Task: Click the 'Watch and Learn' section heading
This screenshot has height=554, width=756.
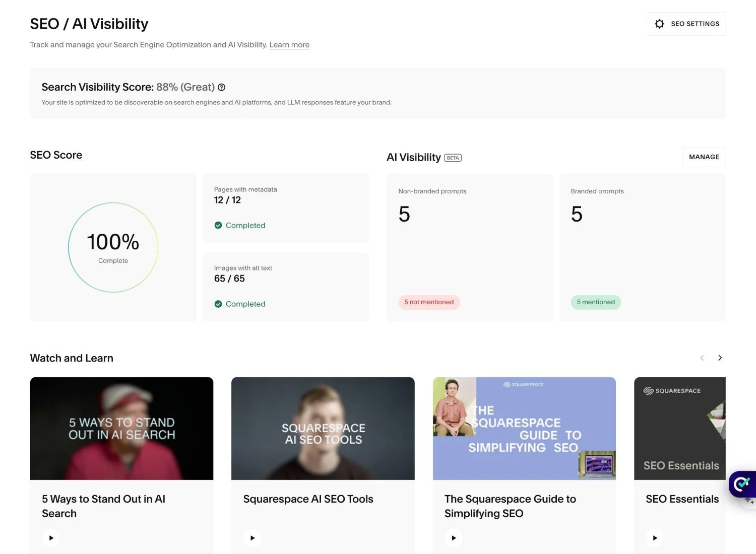Action: tap(72, 358)
